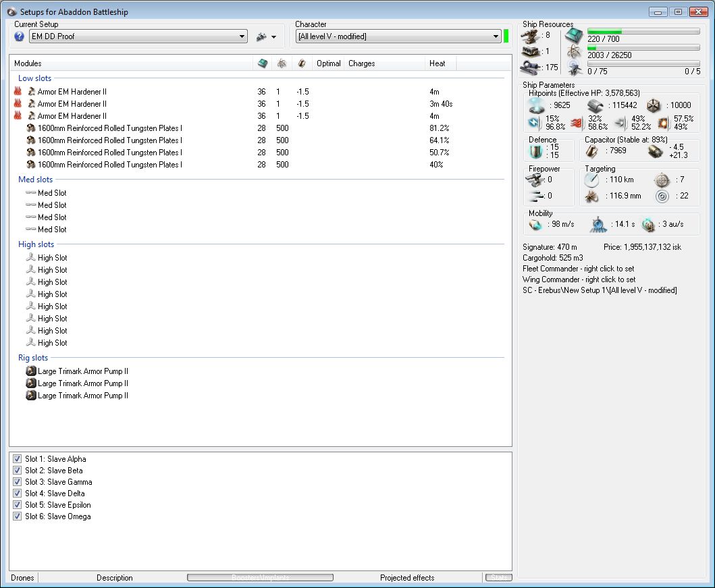Click the max velocity icon in Mobility

click(535, 224)
